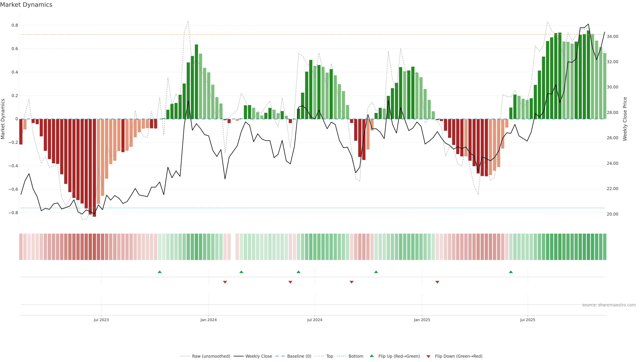Click the Market Dynamics chart title

(x=26, y=5)
